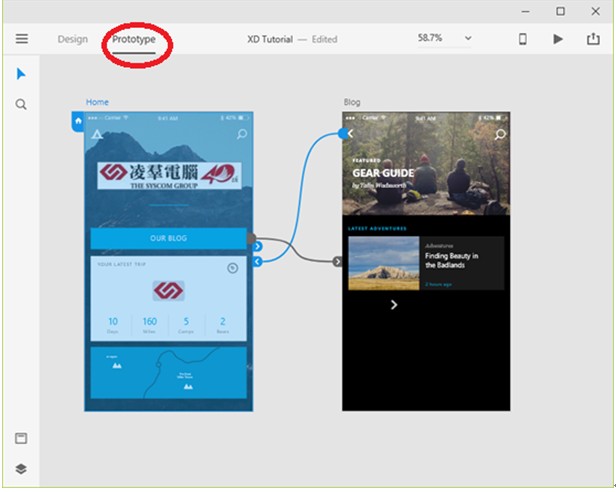The image size is (616, 492).
Task: Click the 10 Days statistic
Action: point(113,325)
